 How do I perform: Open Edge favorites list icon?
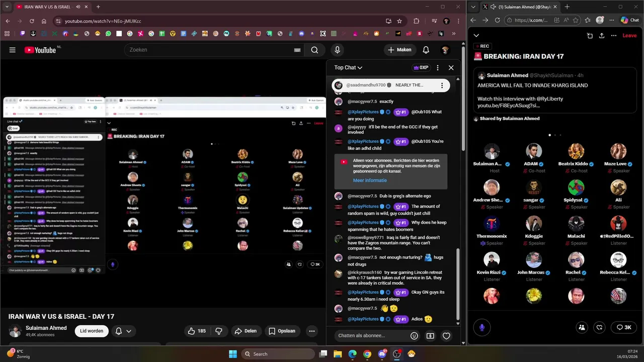(x=588, y=20)
